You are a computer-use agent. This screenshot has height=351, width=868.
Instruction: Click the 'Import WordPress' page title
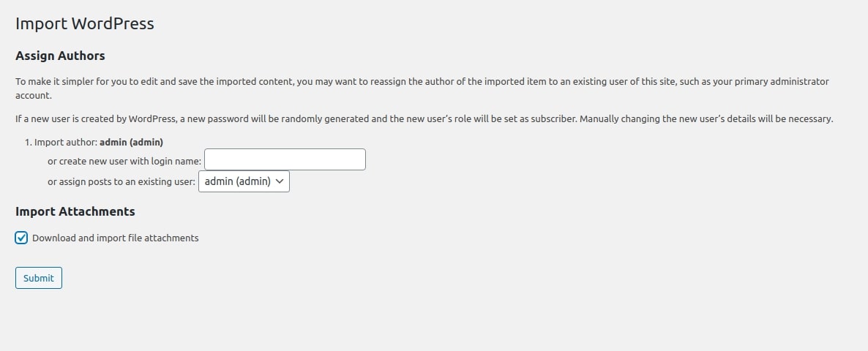coord(85,23)
